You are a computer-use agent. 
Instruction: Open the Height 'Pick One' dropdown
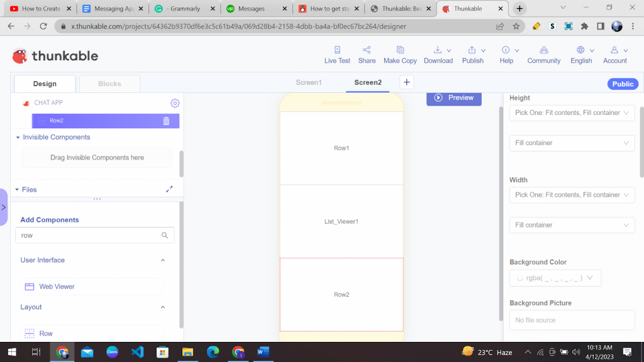click(x=571, y=112)
